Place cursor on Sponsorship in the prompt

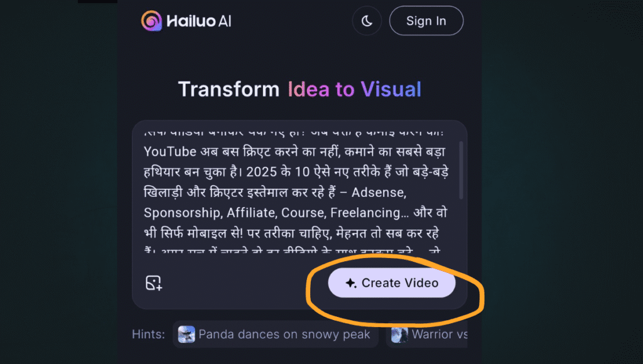coord(183,213)
